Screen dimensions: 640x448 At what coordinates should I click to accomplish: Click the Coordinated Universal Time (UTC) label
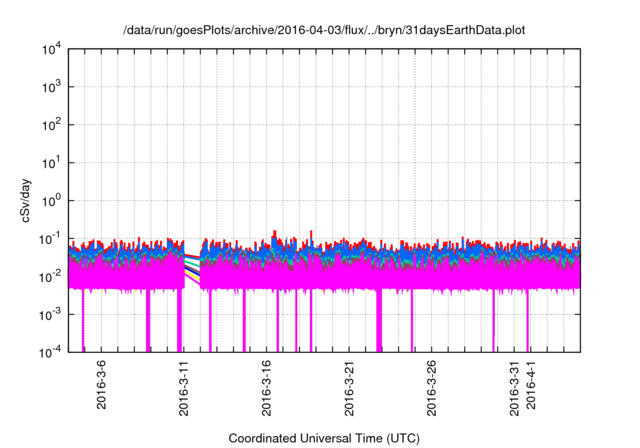click(324, 438)
